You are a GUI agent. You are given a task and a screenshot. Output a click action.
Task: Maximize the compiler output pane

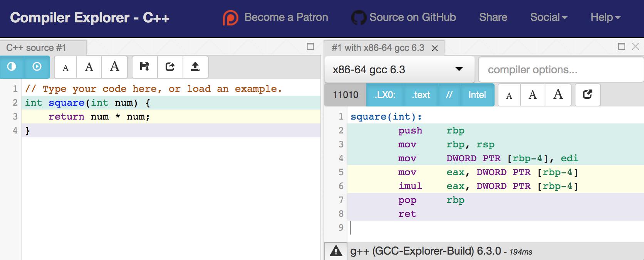click(x=621, y=47)
